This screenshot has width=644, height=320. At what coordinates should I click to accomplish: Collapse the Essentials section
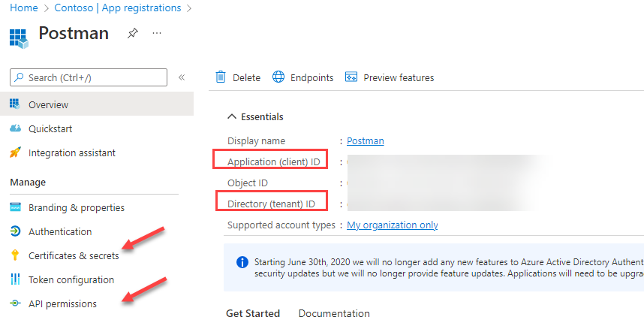point(232,116)
